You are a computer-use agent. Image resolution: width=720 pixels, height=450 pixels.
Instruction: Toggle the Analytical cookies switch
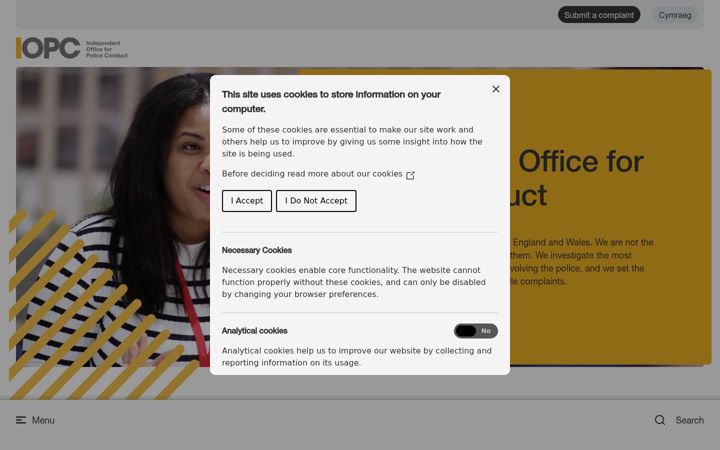pyautogui.click(x=476, y=331)
